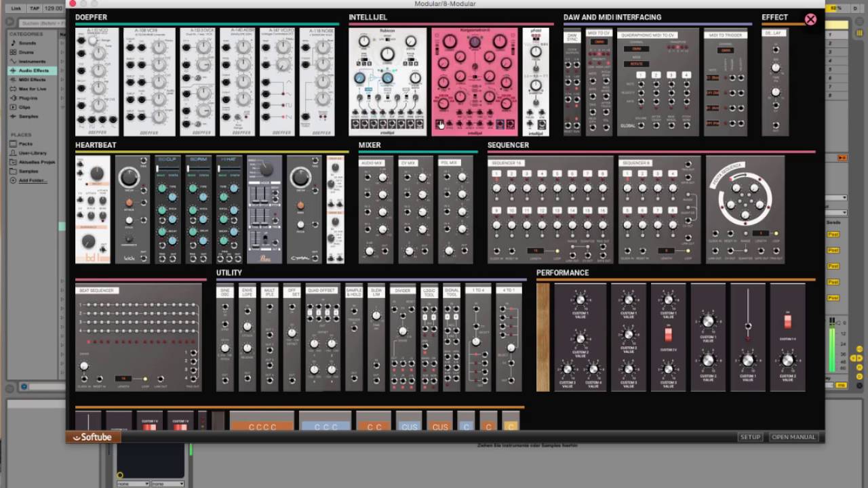Screen dimensions: 868x488
Task: Select MIDI Effects in Ableton browser
Action: point(32,79)
